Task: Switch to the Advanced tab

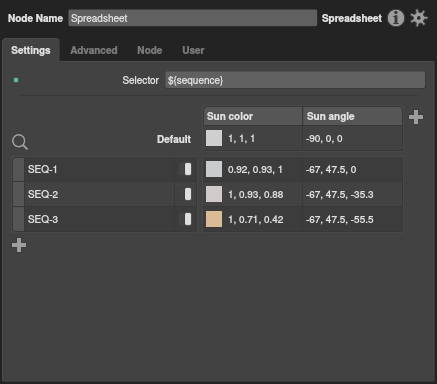Action: pos(94,50)
